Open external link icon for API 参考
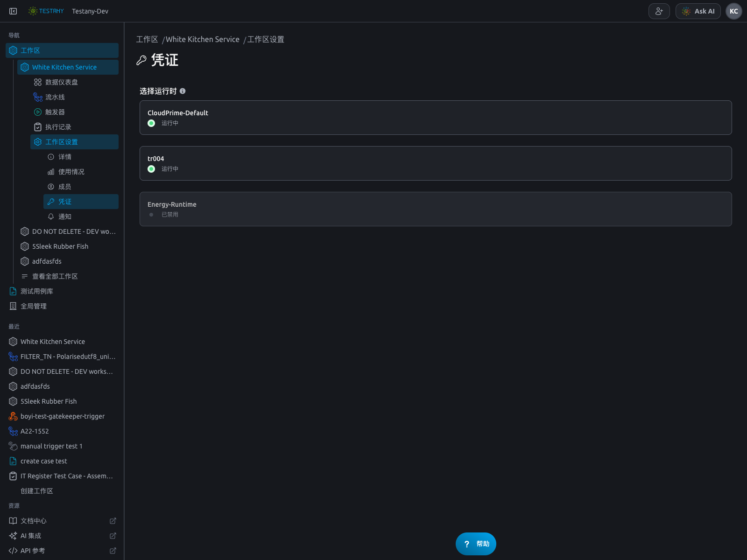The height and width of the screenshot is (560, 747). pyautogui.click(x=113, y=551)
